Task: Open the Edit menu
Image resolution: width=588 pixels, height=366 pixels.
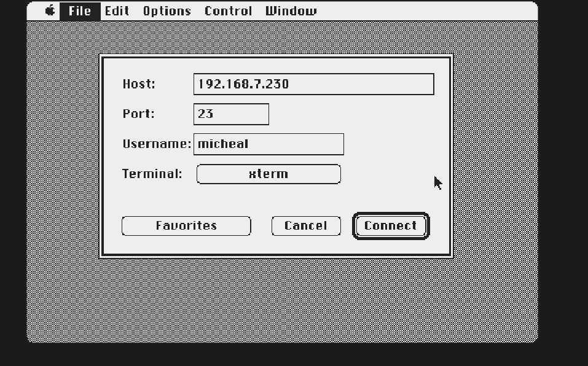Action: 117,10
